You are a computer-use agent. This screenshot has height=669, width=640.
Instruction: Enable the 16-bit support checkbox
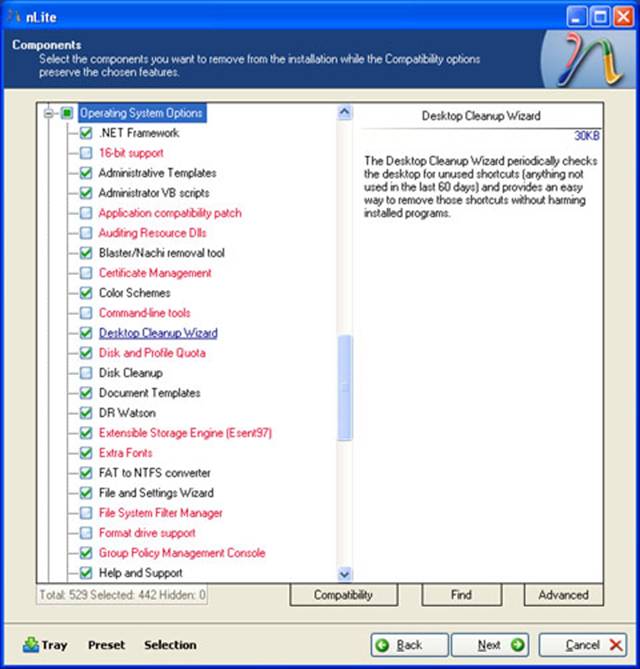(x=86, y=153)
